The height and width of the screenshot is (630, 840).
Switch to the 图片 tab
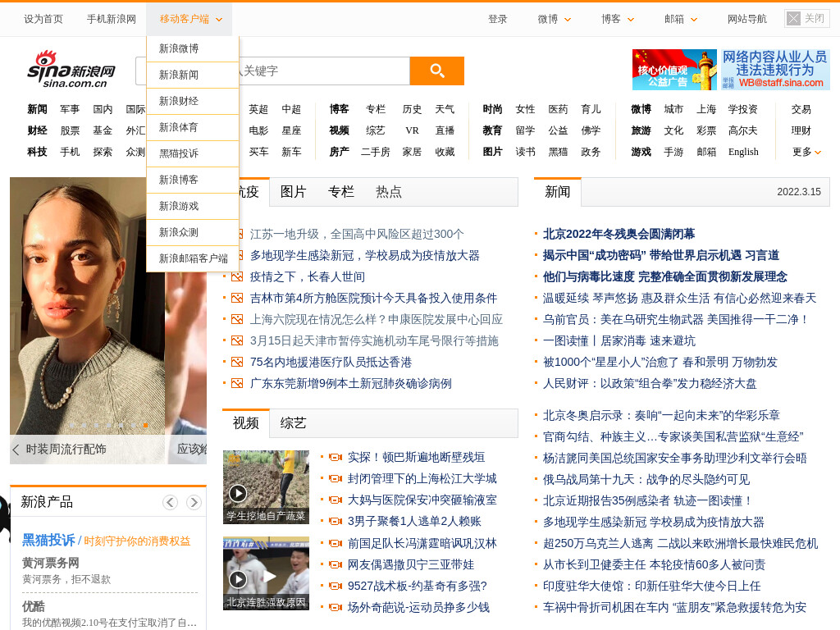pyautogui.click(x=293, y=192)
